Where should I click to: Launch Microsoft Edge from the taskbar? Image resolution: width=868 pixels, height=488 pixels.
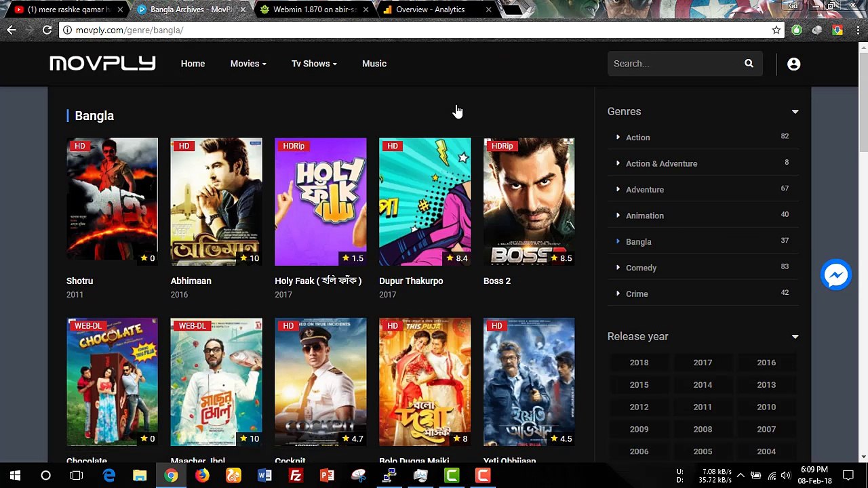pos(108,475)
